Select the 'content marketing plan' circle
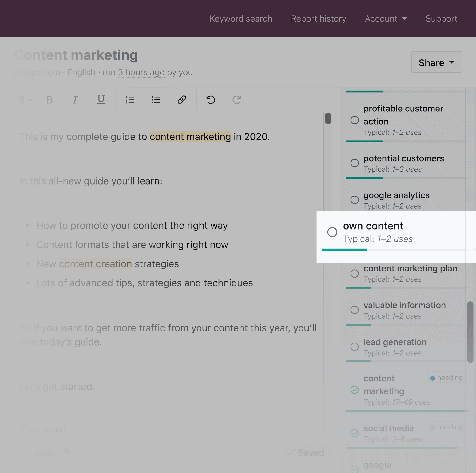 coord(355,273)
